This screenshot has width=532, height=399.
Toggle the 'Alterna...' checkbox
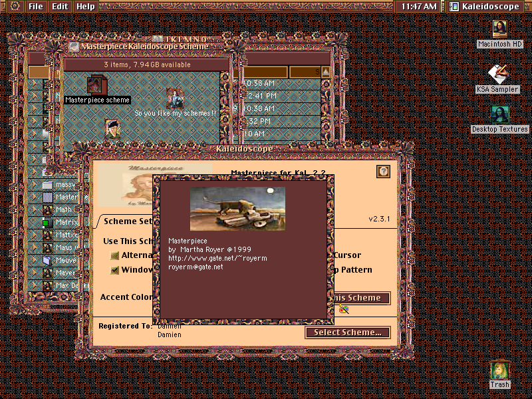click(x=114, y=255)
